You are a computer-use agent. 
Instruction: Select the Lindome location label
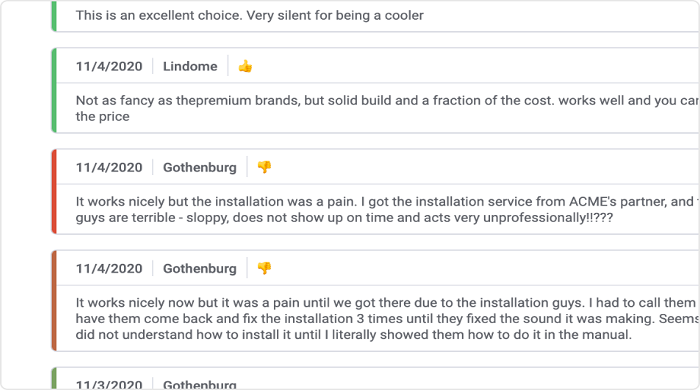[x=190, y=66]
